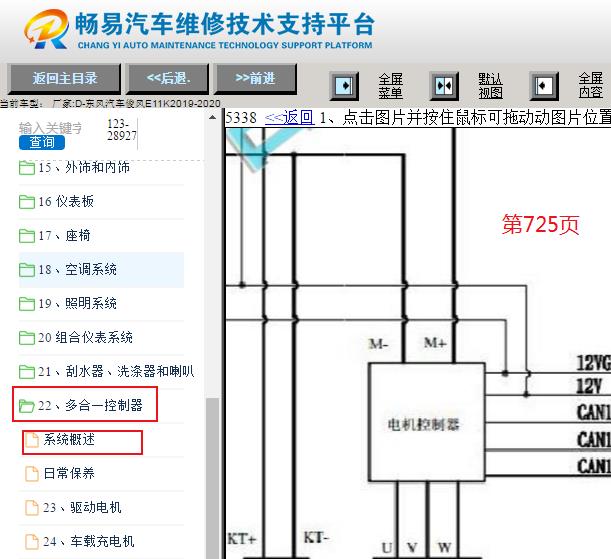Click the KT+ label in diagram

(242, 539)
